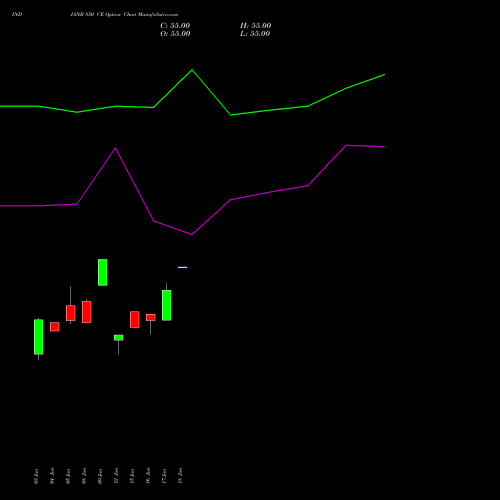Select the 12 date label on the axis
This screenshot has height=500, width=500.
tap(116, 476)
